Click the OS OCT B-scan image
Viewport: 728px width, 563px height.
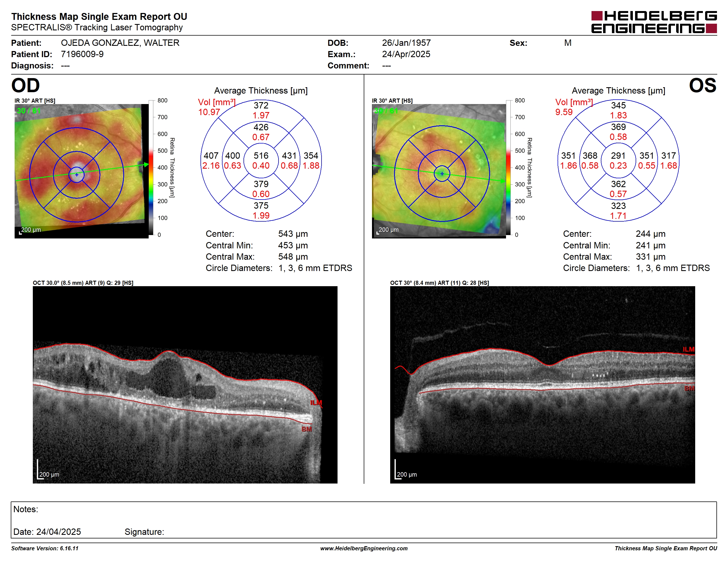point(542,384)
